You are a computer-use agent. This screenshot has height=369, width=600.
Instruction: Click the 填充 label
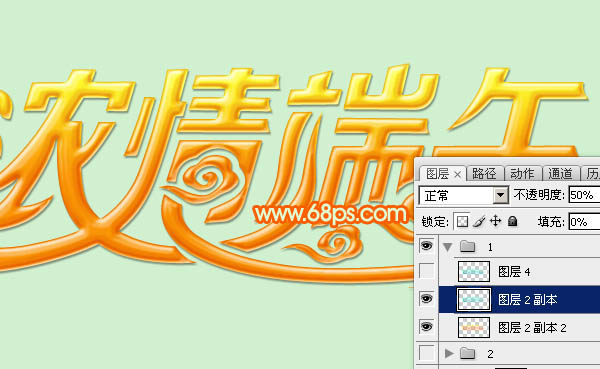click(x=551, y=222)
